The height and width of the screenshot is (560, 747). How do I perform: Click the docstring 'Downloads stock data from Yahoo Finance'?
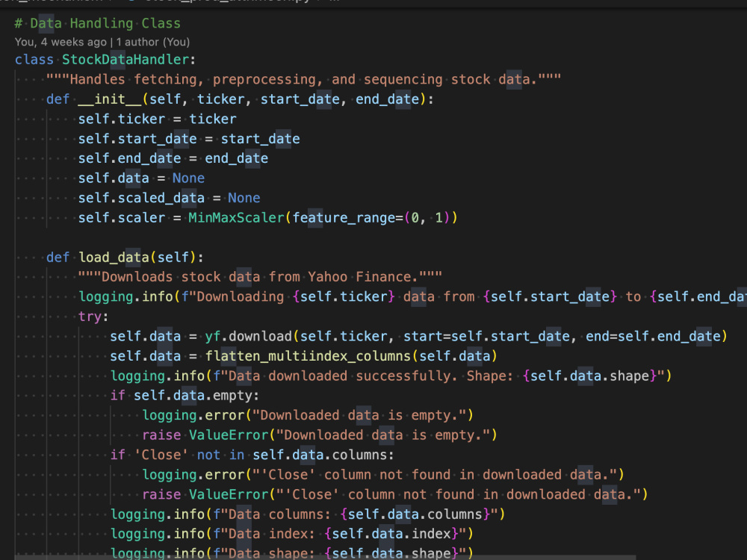click(260, 277)
